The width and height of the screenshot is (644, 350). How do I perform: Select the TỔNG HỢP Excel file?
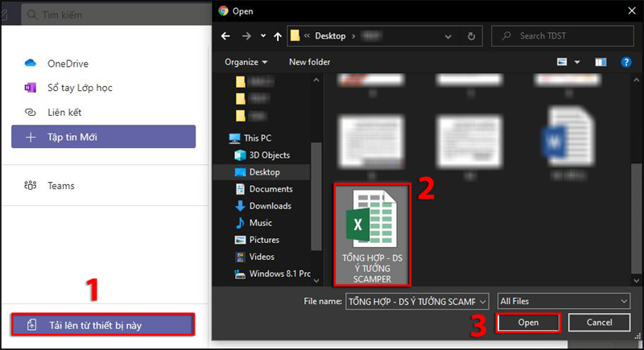point(371,233)
